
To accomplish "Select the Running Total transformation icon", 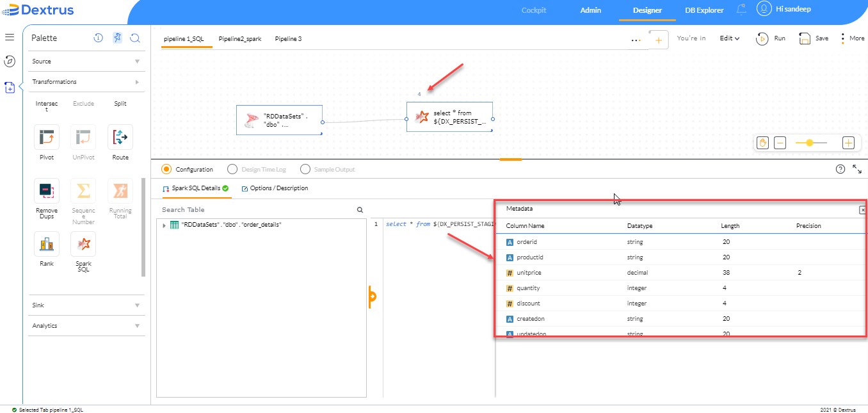I will (x=120, y=191).
